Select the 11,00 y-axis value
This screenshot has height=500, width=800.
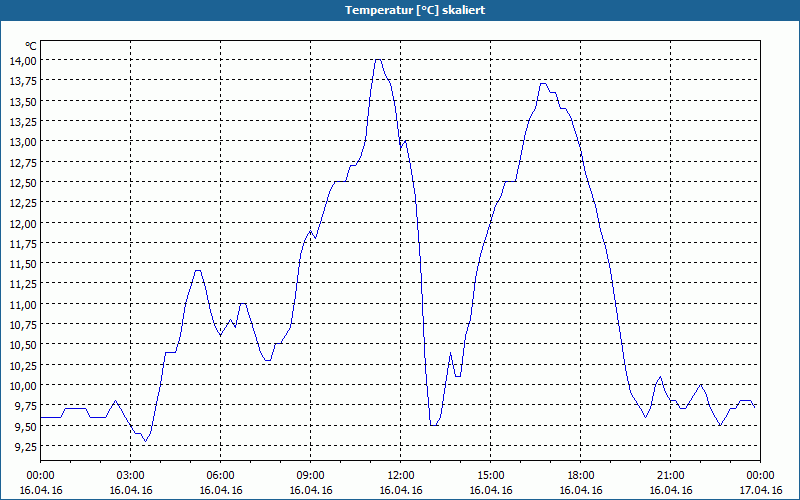(23, 304)
